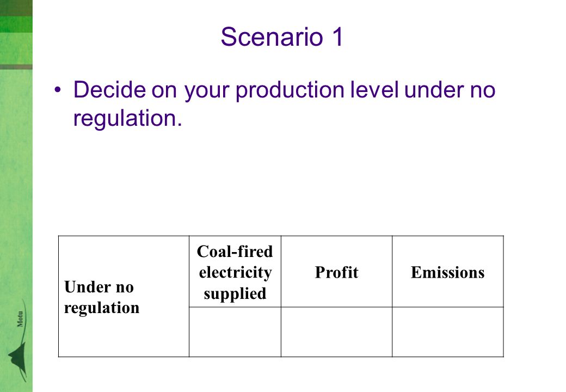Click the number '1' in the title
566x392 pixels.
pos(338,37)
